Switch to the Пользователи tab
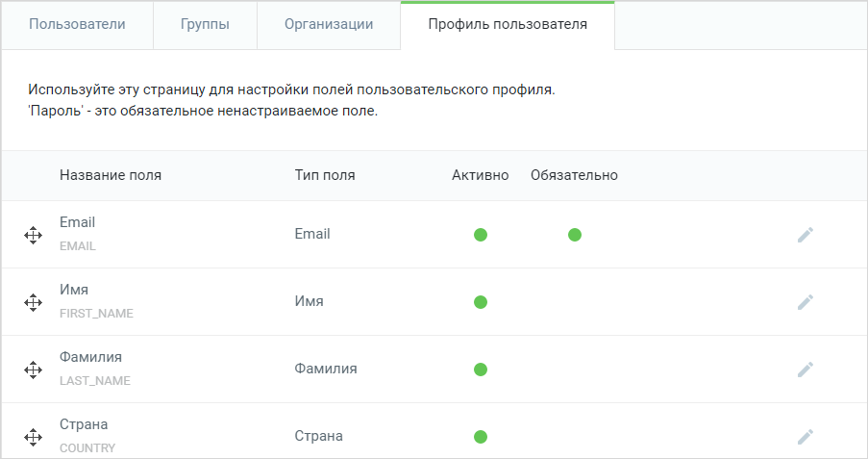Screen dimensions: 868x459 coord(77,25)
